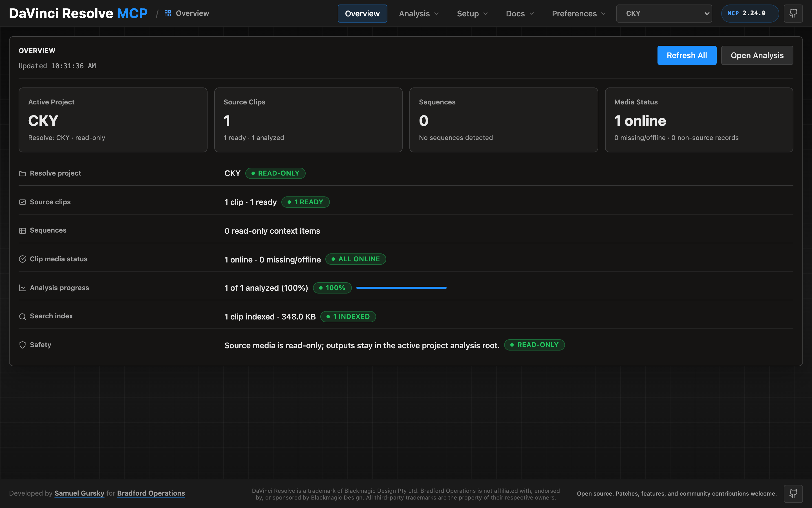Click the ALL ONLINE status badge
Viewport: 812px width, 508px height.
(x=356, y=259)
